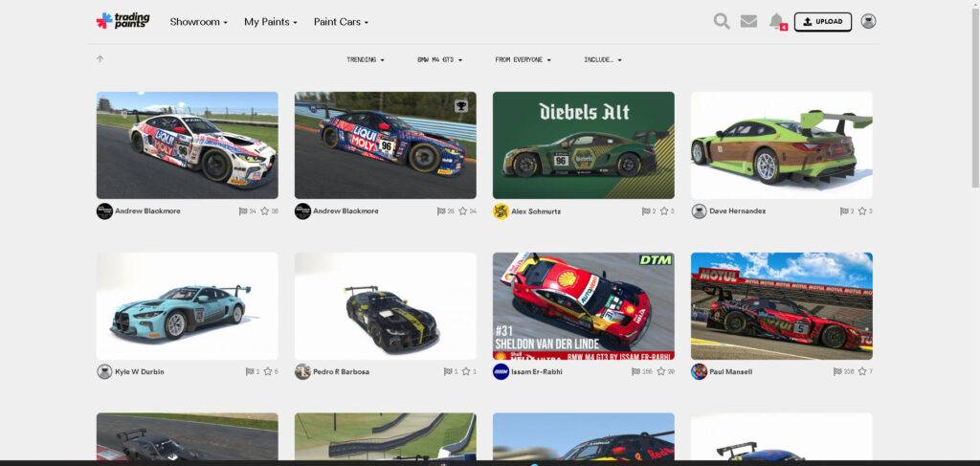Click star icon on Dave Hernandez paint
Screen dimensions: 980x466
[x=862, y=211]
